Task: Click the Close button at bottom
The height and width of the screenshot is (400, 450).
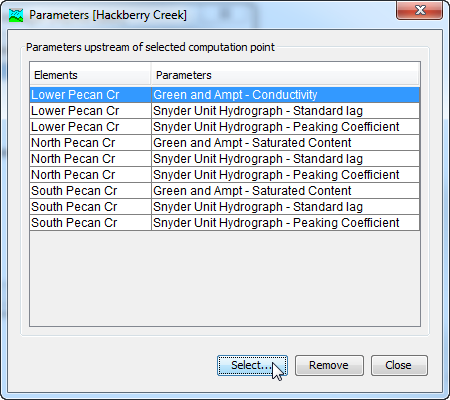Action: pyautogui.click(x=399, y=365)
